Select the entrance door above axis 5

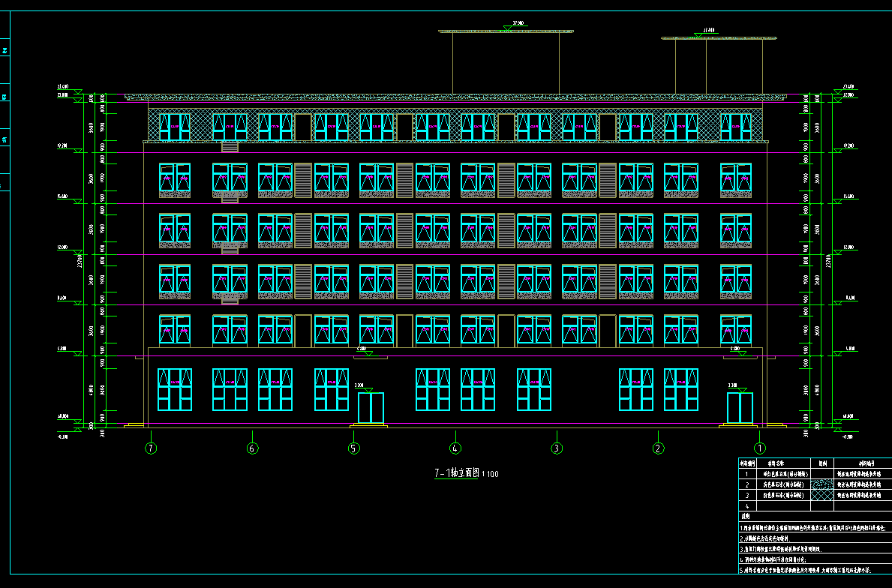pyautogui.click(x=371, y=408)
